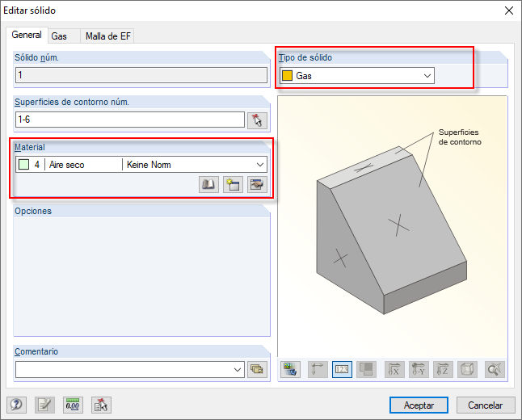This screenshot has height=420, width=522.
Task: Click the zoom reset magnifier icon
Action: pos(495,369)
